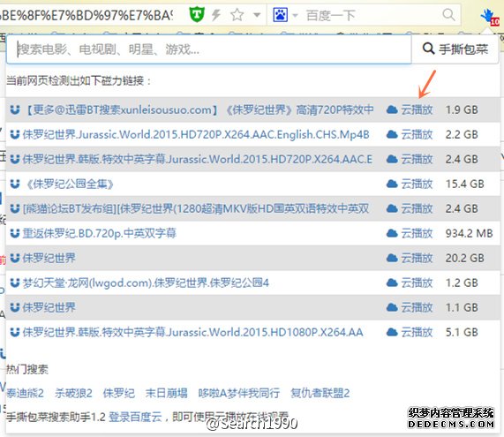Click 云播放 for 韩版 HD720P 2.4 GB entry

click(x=417, y=159)
